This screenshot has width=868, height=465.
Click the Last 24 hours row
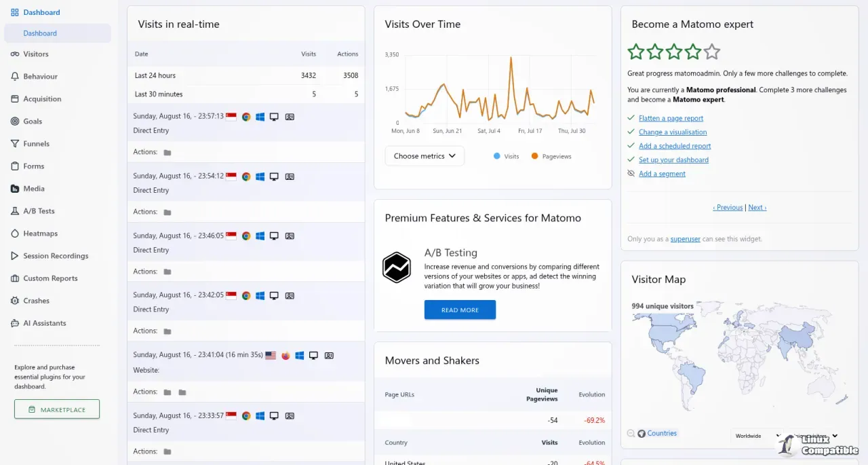click(x=246, y=75)
